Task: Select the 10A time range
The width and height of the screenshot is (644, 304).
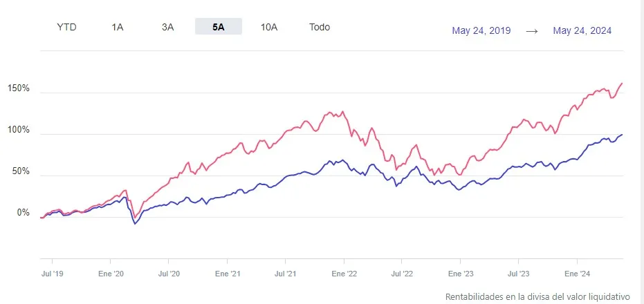Action: point(269,27)
